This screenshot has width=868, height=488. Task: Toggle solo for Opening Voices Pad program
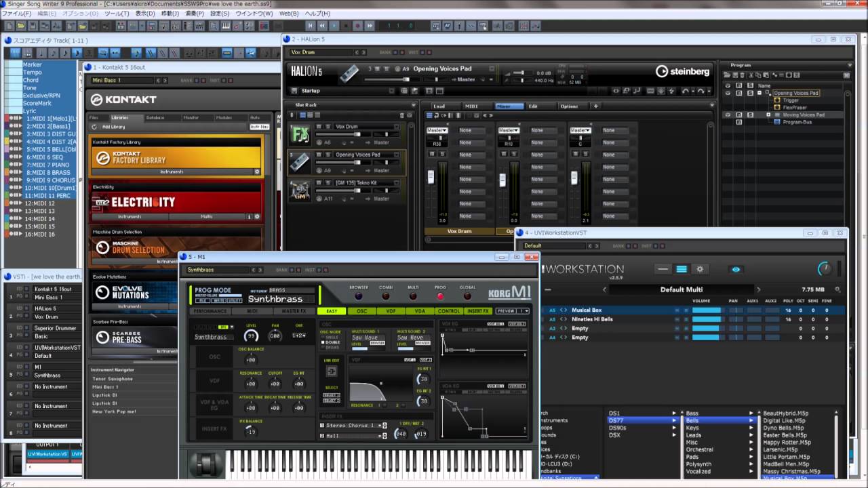coord(749,93)
